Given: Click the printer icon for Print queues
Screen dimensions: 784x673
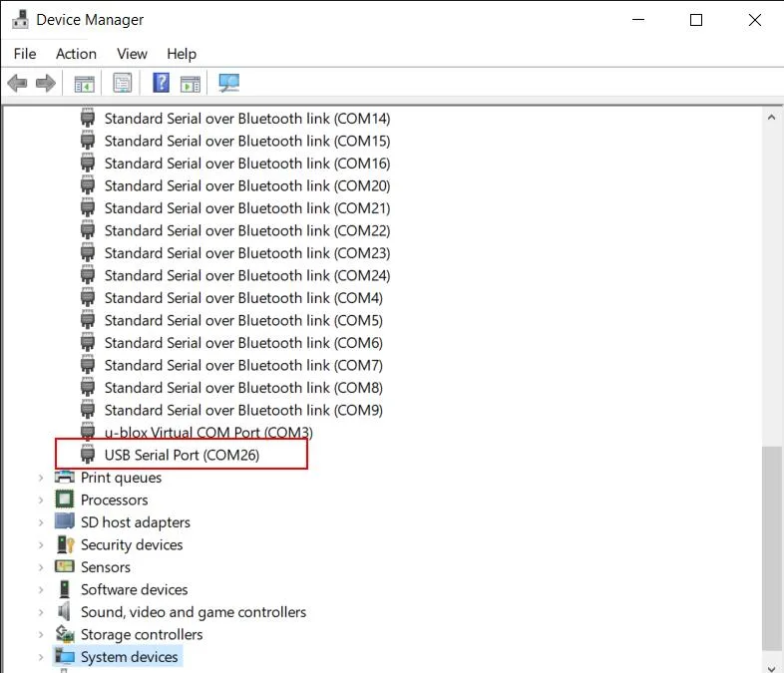Looking at the screenshot, I should point(65,478).
